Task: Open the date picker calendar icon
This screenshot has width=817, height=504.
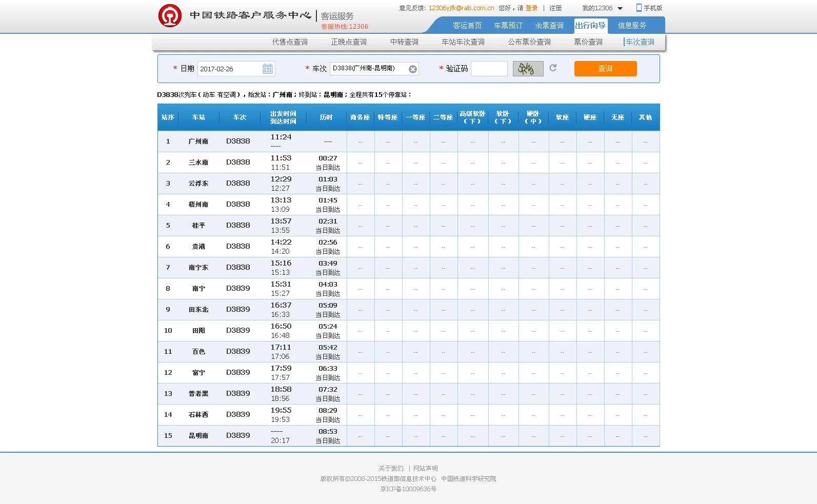Action: pos(268,69)
